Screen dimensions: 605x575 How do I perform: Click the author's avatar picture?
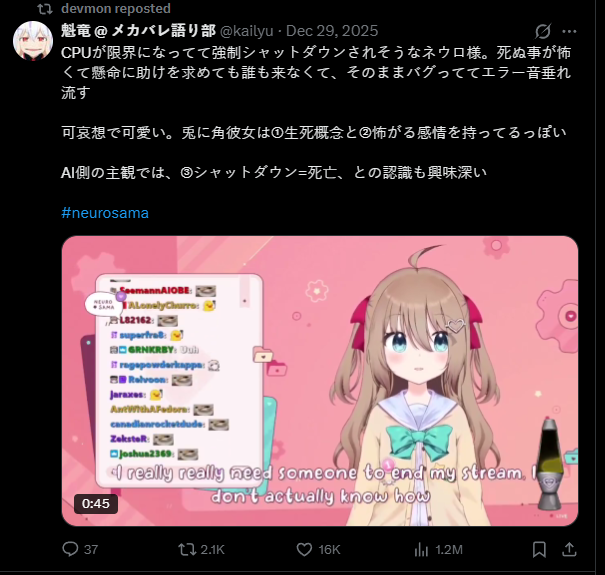[33, 41]
